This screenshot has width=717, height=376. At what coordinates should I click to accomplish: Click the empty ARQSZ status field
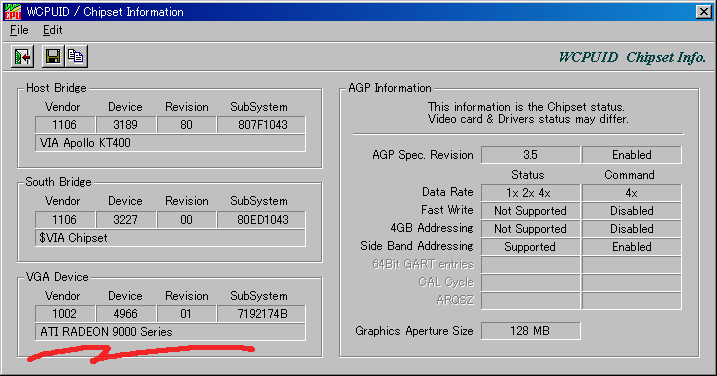(530, 301)
